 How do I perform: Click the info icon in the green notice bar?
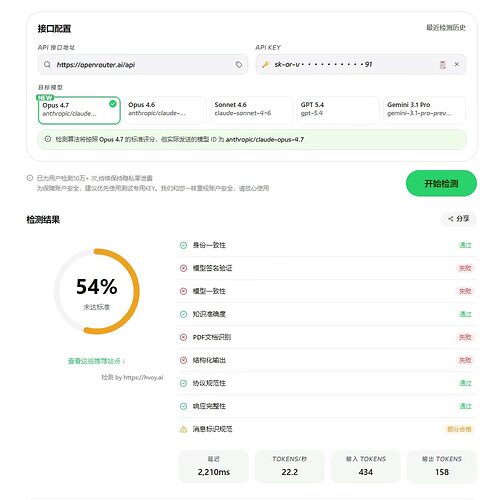tap(48, 139)
